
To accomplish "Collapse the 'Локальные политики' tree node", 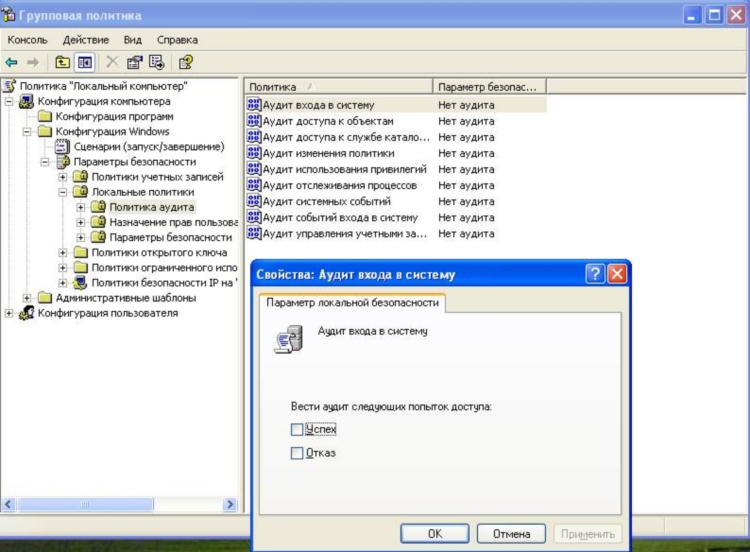I will 63,191.
